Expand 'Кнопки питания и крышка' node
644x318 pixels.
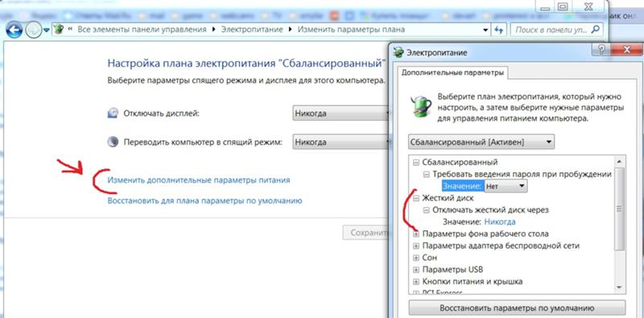point(415,282)
